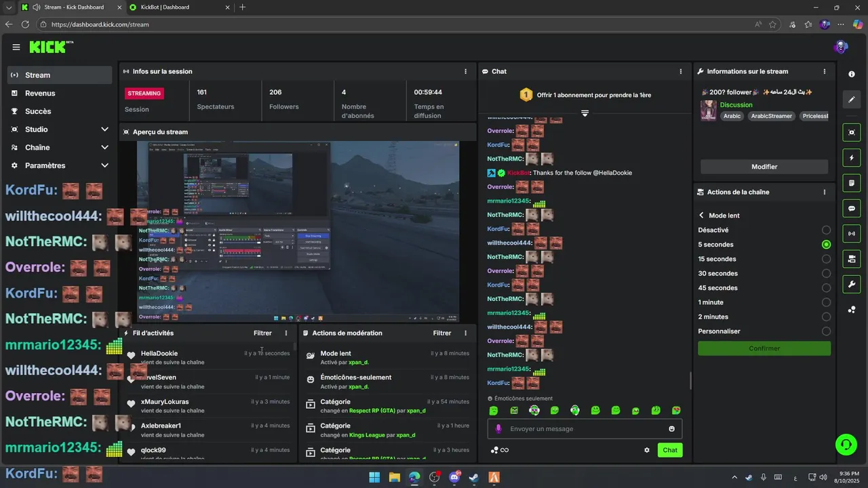The height and width of the screenshot is (488, 868).
Task: Click the browser refresh button
Action: pos(25,24)
